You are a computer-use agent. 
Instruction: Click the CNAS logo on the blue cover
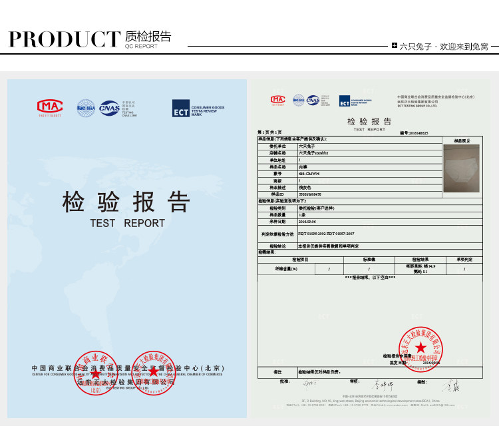(110, 108)
